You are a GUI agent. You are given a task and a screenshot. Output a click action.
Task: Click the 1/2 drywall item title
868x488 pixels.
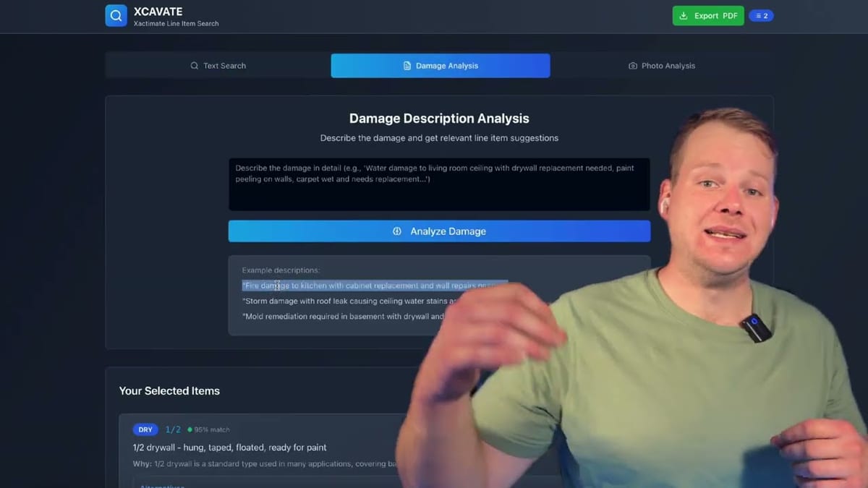click(x=230, y=448)
